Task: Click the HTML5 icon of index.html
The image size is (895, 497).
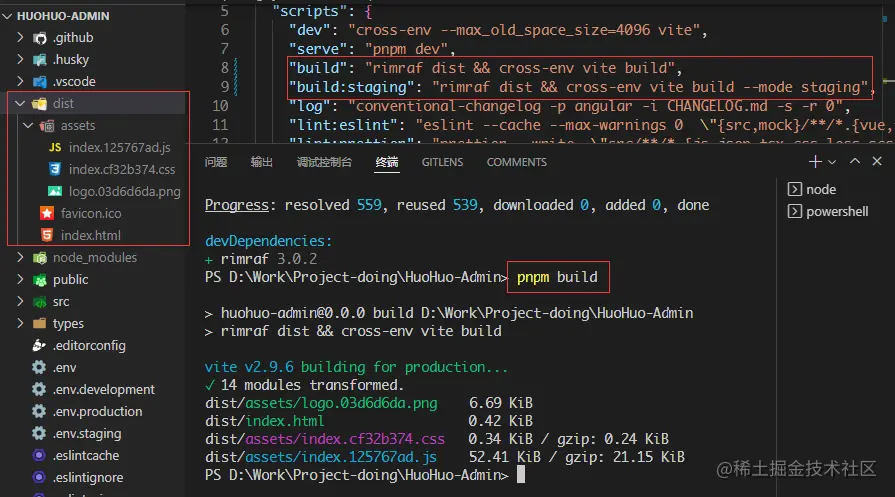Action: [47, 235]
